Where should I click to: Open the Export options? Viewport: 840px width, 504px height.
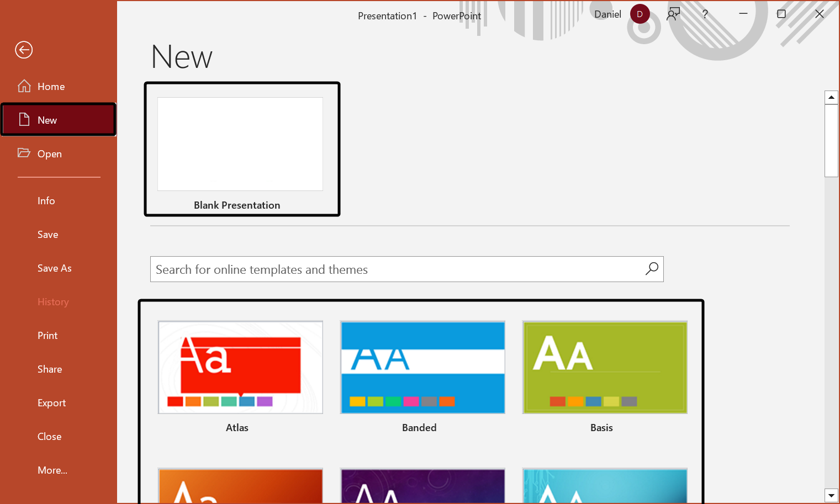(x=51, y=403)
